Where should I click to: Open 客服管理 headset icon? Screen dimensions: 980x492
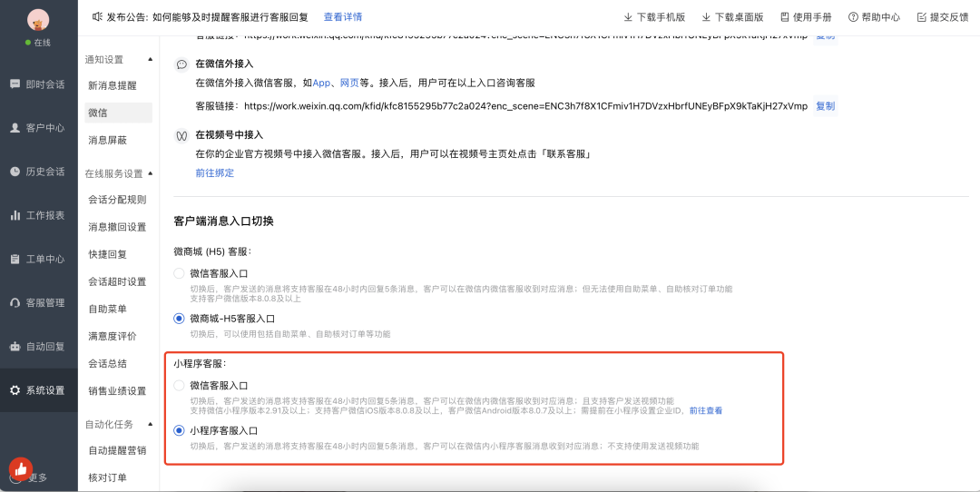15,302
